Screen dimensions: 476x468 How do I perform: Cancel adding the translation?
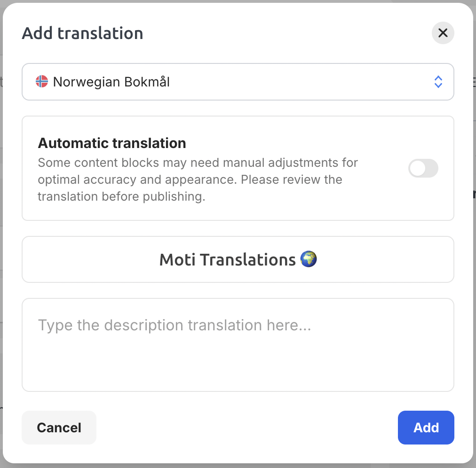point(59,428)
